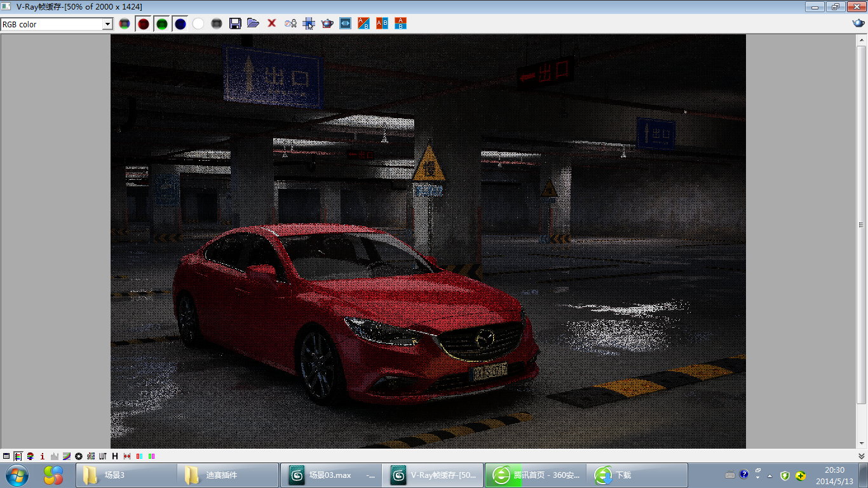Click green shield security tray icon
Screen dimensions: 868x488
click(785, 475)
